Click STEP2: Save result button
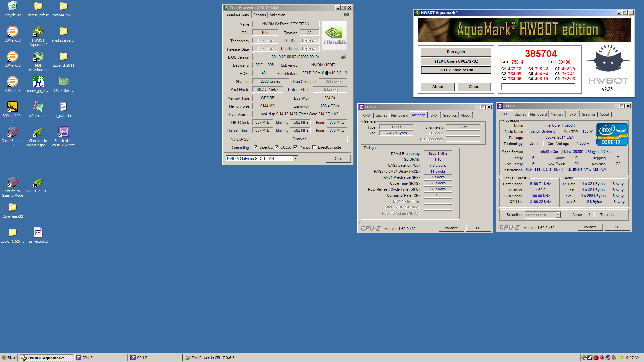 (x=456, y=70)
